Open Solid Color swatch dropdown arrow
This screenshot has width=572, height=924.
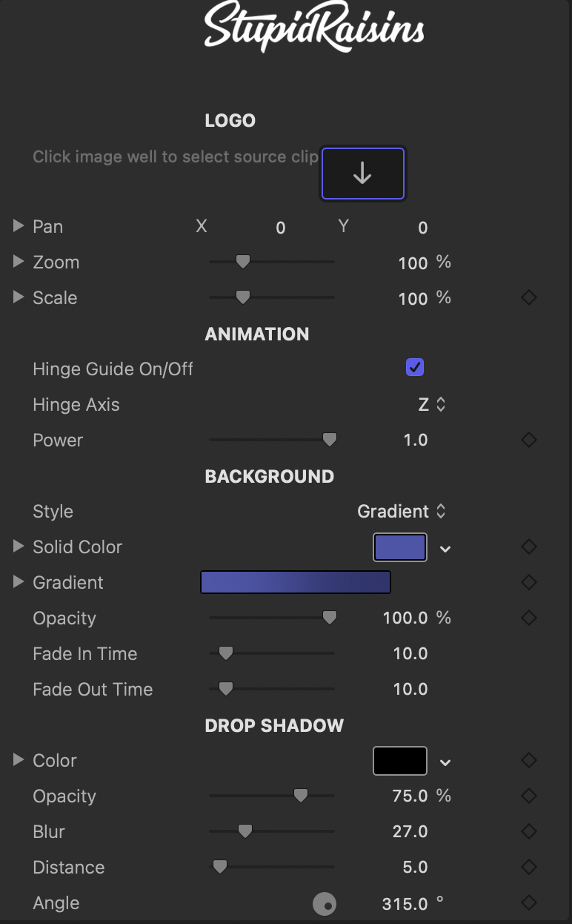445,550
